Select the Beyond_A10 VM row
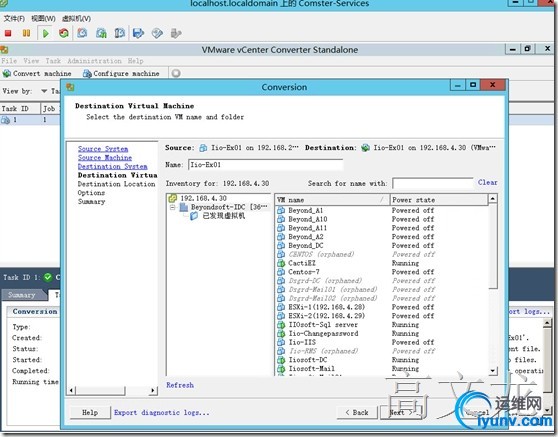Image resolution: width=558 pixels, height=437 pixels. coord(381,219)
